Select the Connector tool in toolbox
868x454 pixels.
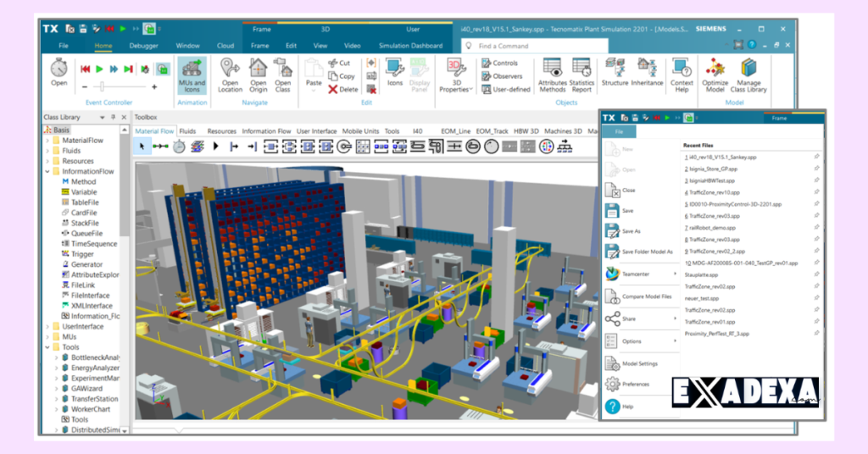(160, 147)
